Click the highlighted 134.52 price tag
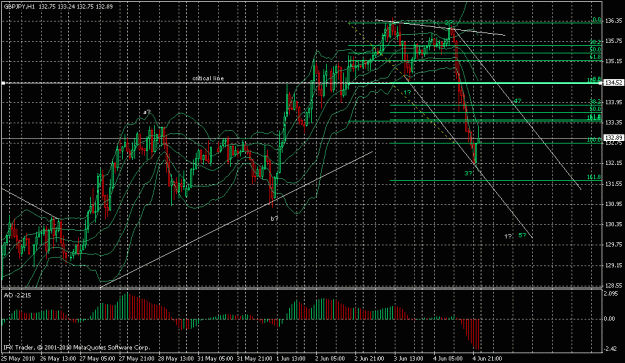The height and width of the screenshot is (363, 625). [x=614, y=83]
